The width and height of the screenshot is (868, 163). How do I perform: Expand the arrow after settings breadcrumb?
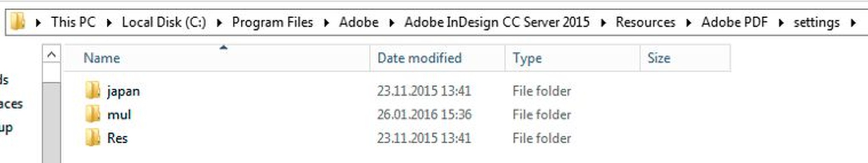[853, 22]
